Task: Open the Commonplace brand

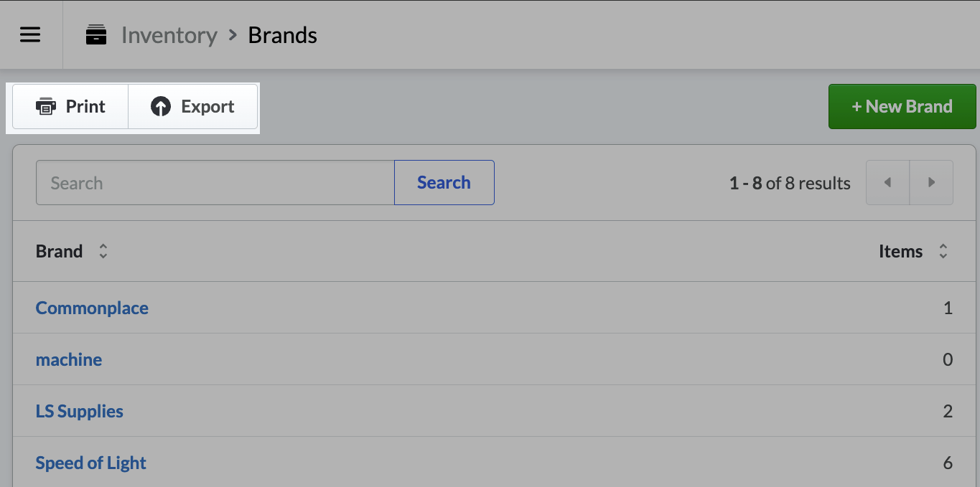Action: 92,308
